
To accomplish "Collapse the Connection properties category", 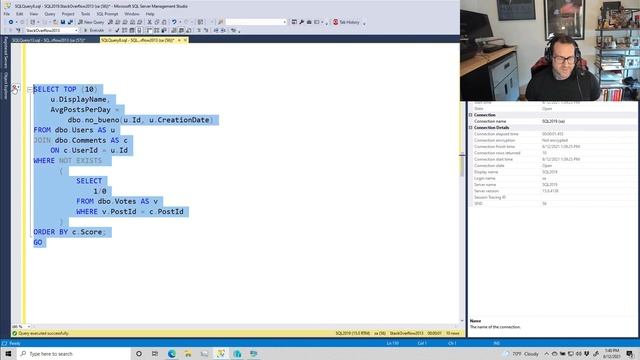I will pyautogui.click(x=471, y=115).
